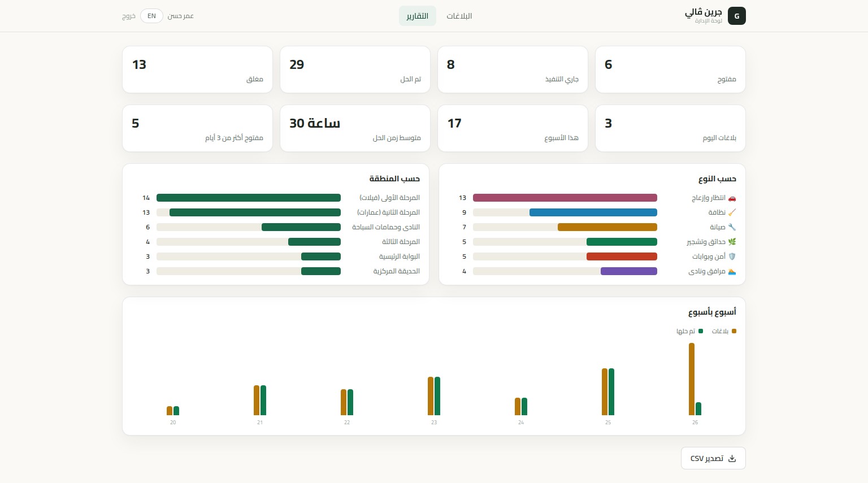Click the bar for الحديقة المركزية
Screen dimensions: 868x483
(x=321, y=271)
